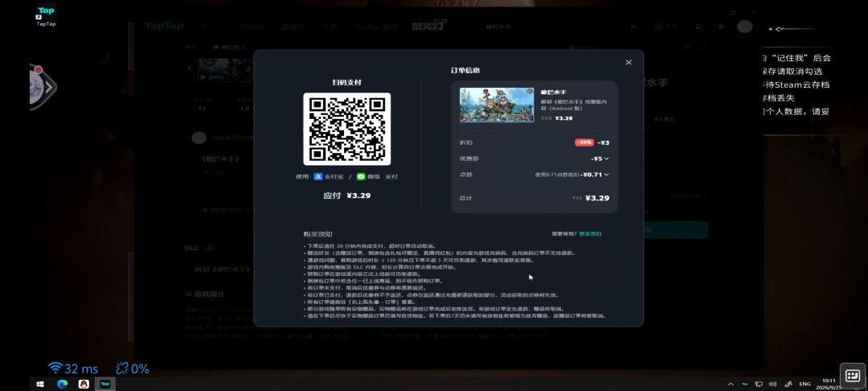Image resolution: width=868 pixels, height=391 pixels.
Task: Click the payment QR code
Action: (x=347, y=129)
